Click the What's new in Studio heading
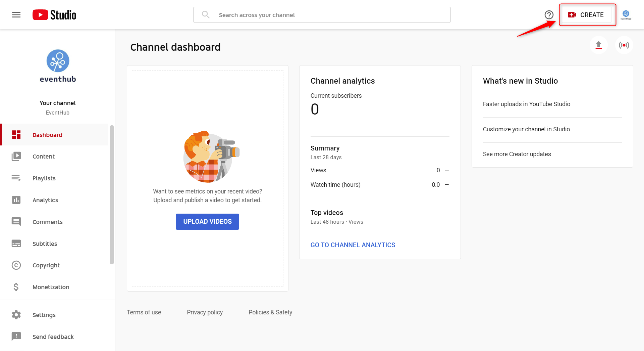Viewport: 644px width, 351px height. (520, 81)
